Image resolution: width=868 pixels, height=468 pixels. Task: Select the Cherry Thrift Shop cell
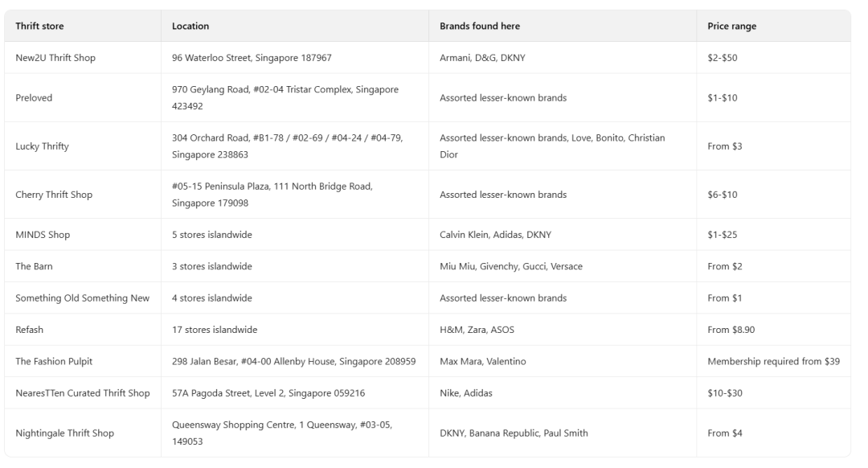[54, 195]
